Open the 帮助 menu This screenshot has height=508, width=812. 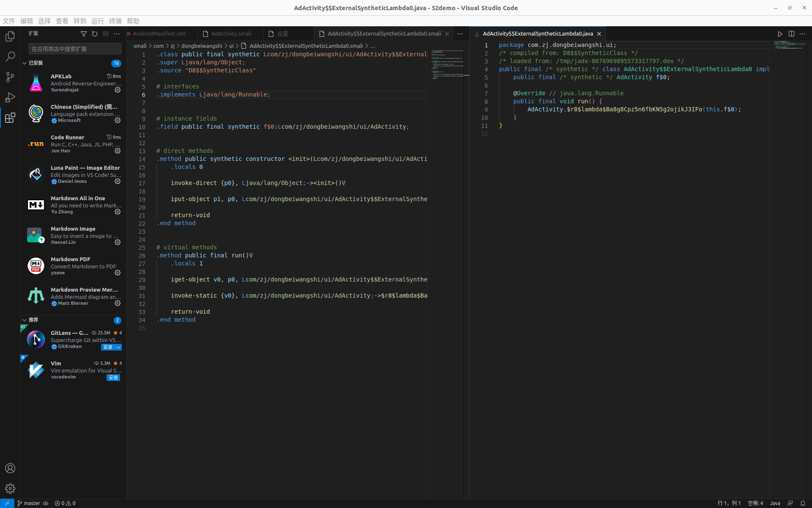point(133,21)
